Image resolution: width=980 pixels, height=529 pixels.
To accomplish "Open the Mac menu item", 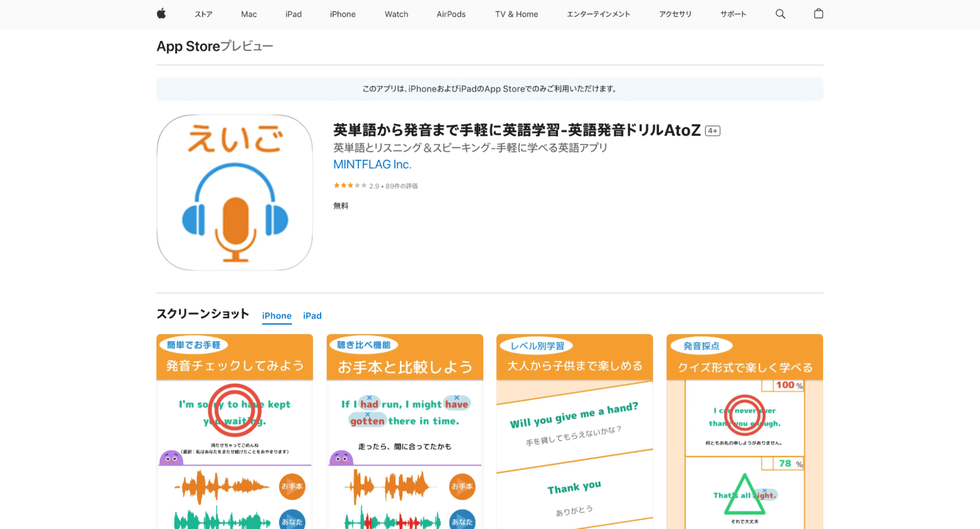I will coord(249,14).
